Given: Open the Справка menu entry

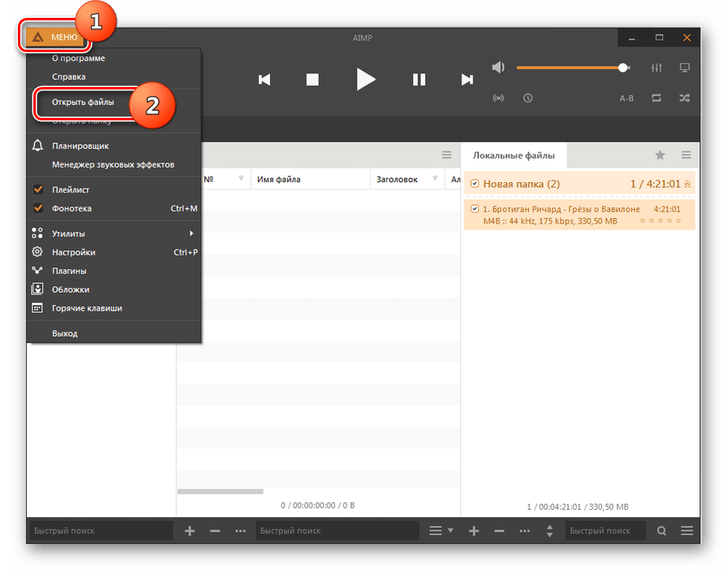Looking at the screenshot, I should 114,76.
